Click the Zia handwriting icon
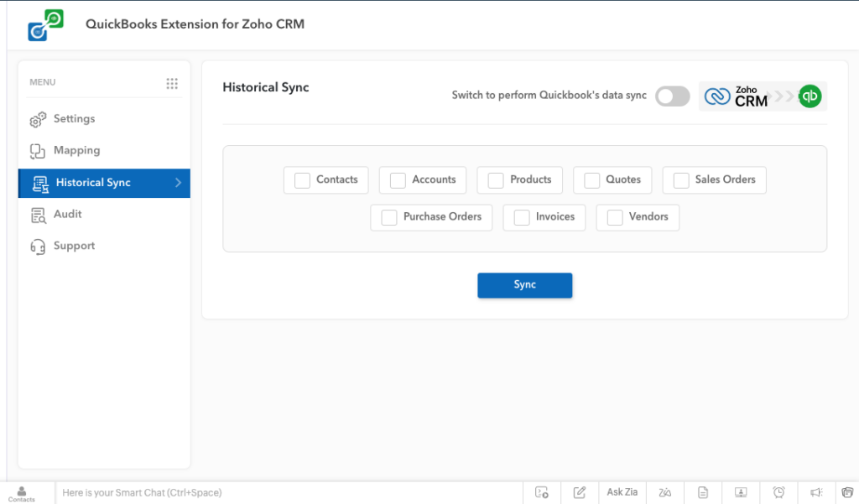 [665, 492]
